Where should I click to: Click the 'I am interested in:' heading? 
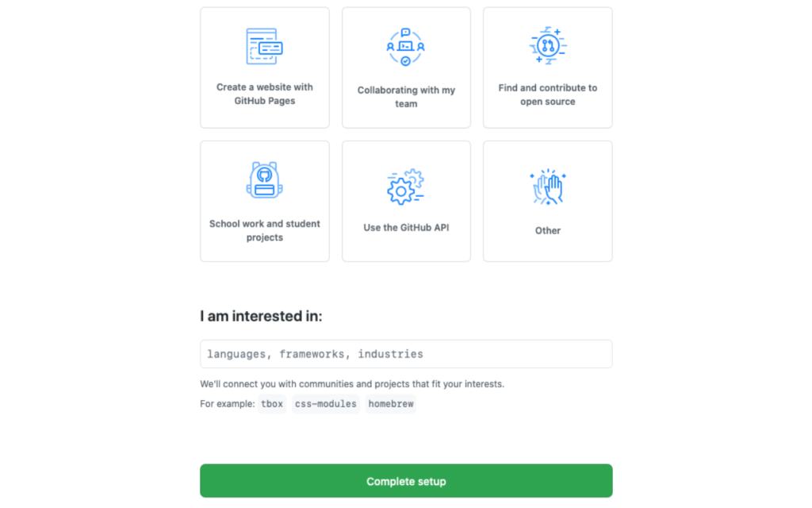pyautogui.click(x=261, y=316)
